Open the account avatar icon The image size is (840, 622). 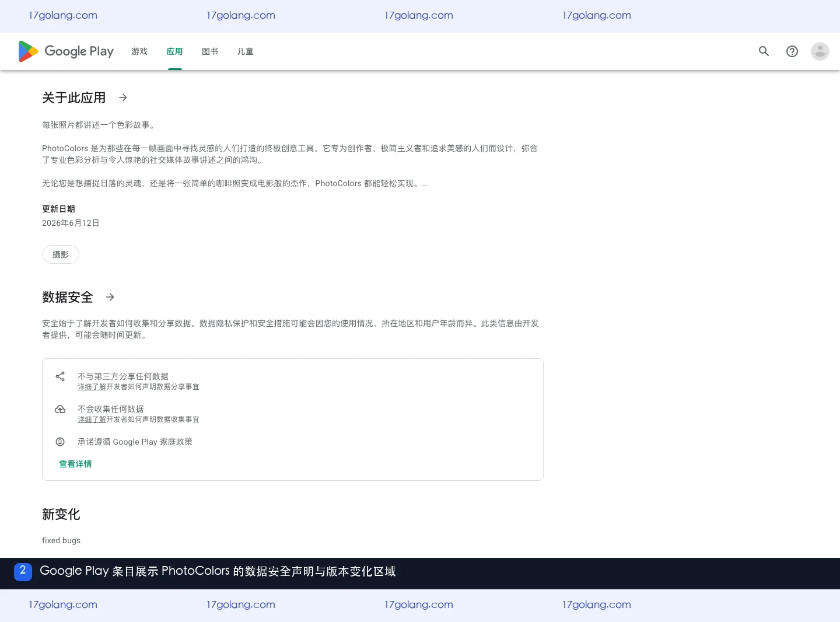click(x=820, y=51)
